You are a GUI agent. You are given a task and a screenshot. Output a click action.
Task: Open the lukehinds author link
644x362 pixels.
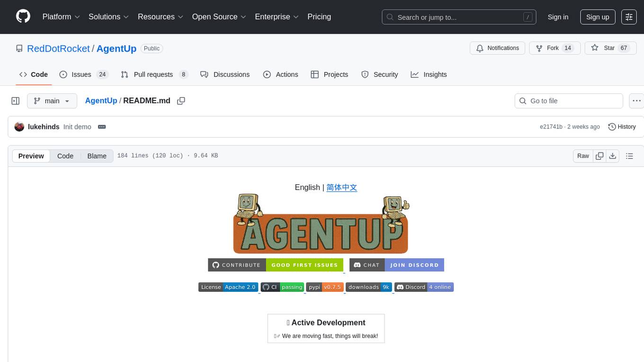[x=44, y=127]
